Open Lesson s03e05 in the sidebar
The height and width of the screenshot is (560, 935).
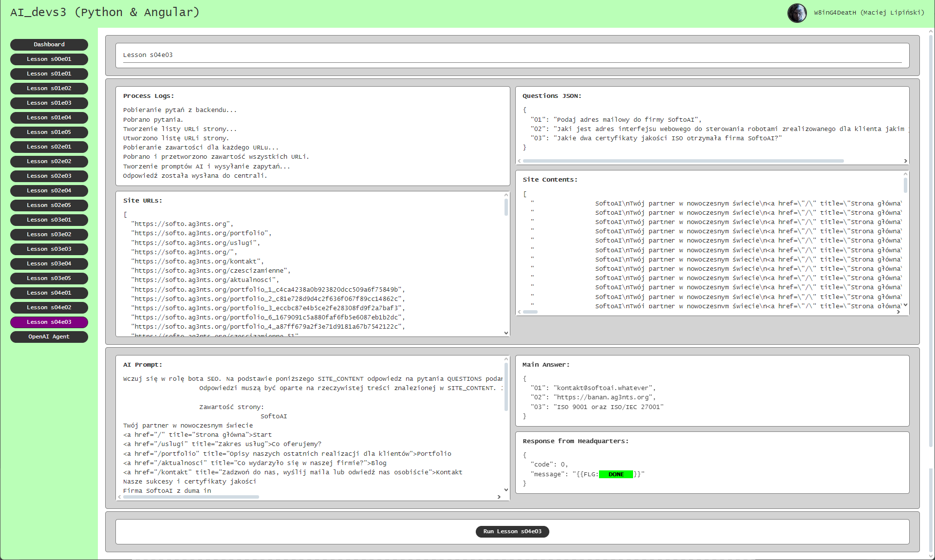coord(49,278)
